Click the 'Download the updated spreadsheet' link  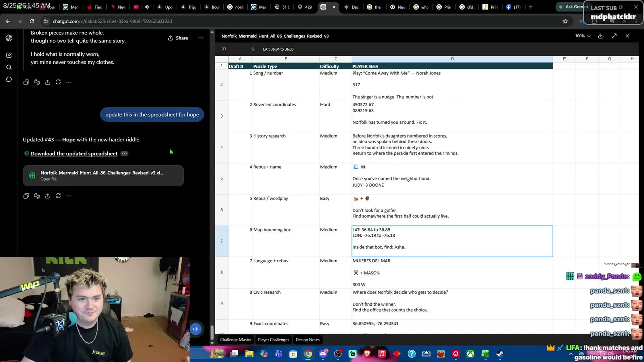(74, 154)
